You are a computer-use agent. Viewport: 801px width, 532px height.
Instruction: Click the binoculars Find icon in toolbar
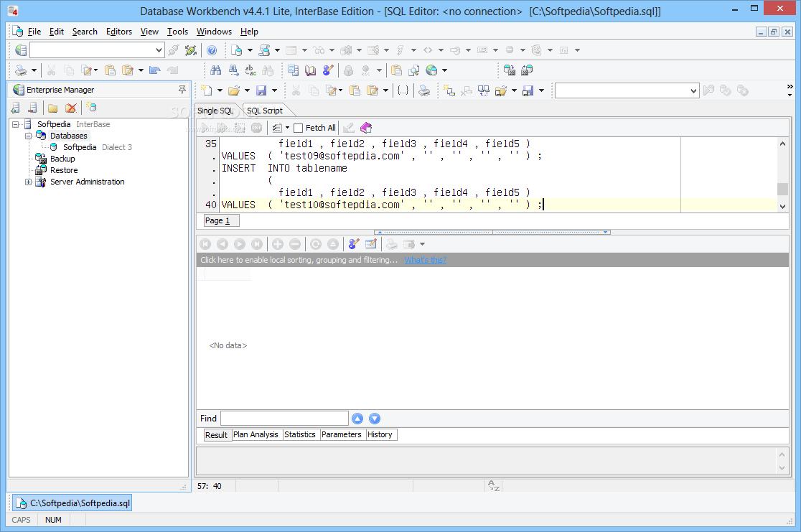click(215, 70)
